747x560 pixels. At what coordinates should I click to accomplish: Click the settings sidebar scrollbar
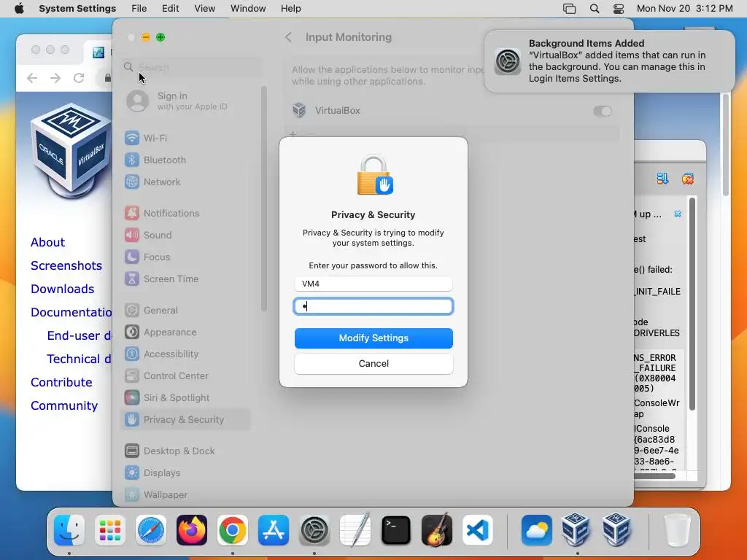point(263,199)
